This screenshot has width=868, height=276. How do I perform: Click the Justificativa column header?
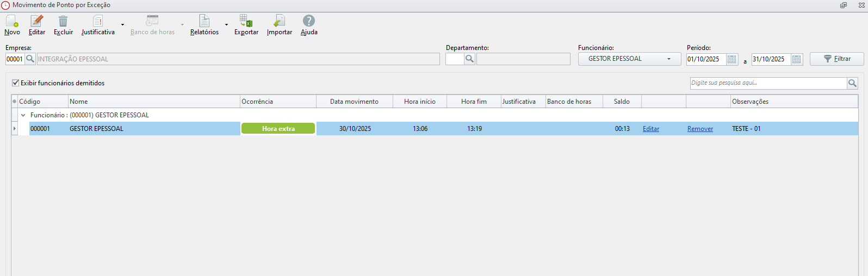tap(523, 102)
